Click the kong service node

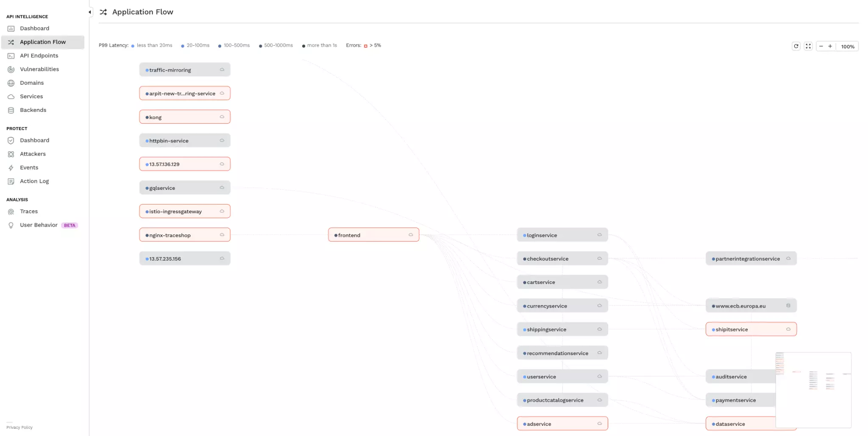184,117
